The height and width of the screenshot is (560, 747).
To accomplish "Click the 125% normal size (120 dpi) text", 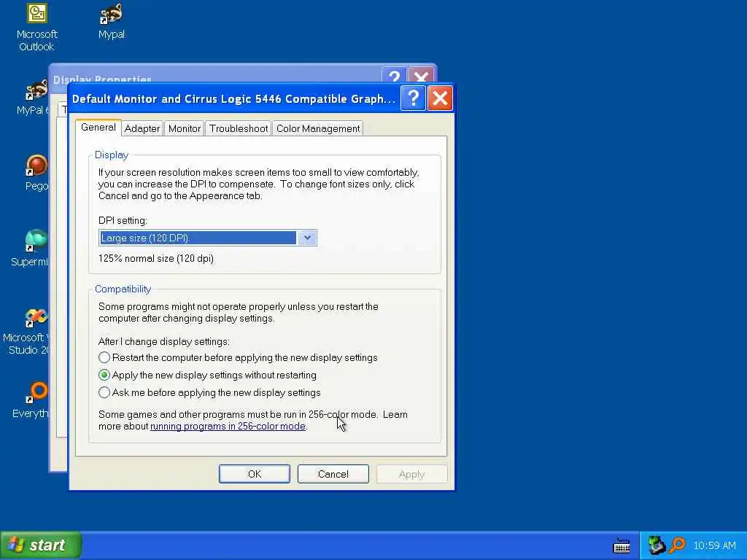I will pos(156,259).
